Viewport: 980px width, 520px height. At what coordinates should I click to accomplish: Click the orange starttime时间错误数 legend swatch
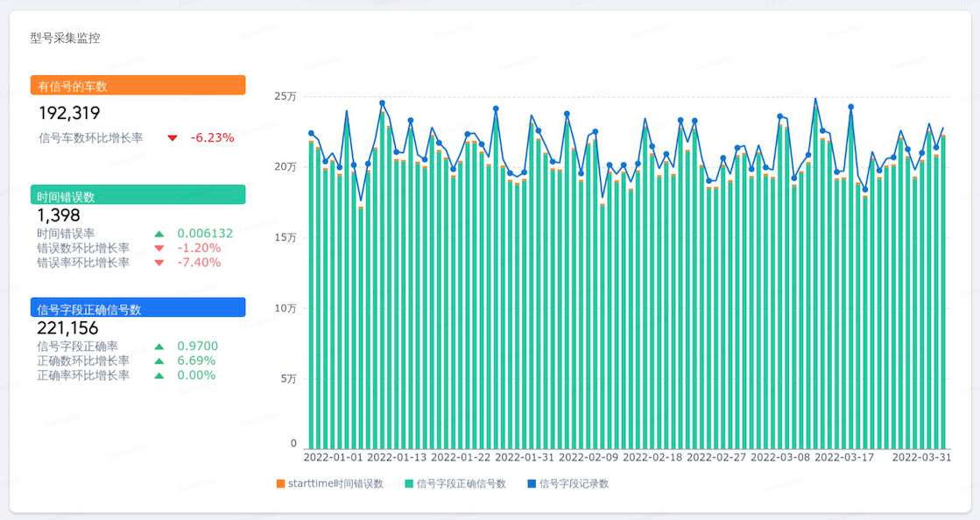click(280, 484)
